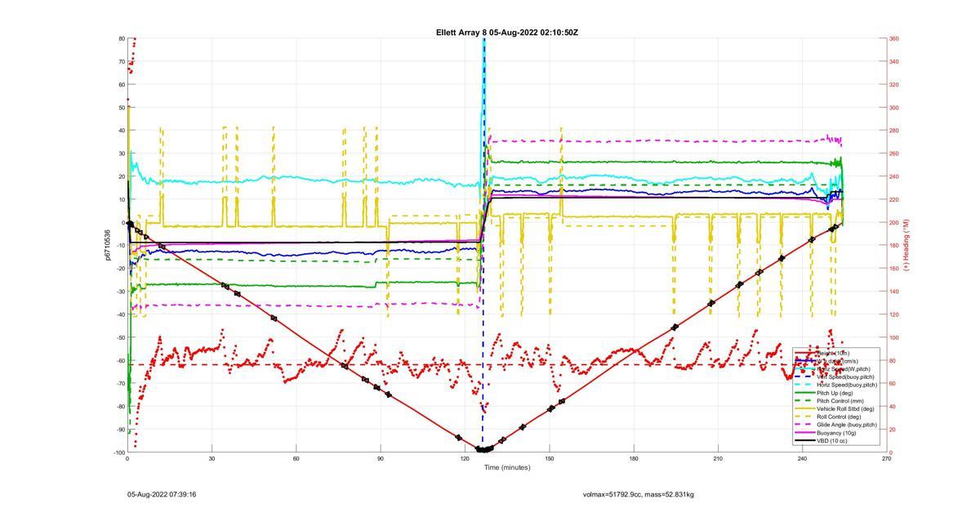This screenshot has width=980, height=508.
Task: Click right heading axis tick label '100'
Action: 894,337
